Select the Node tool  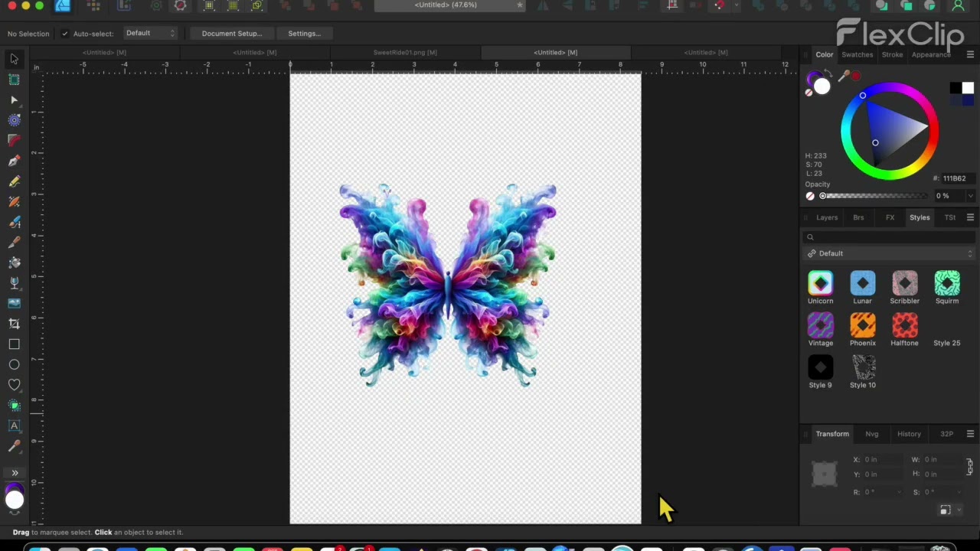[14, 100]
